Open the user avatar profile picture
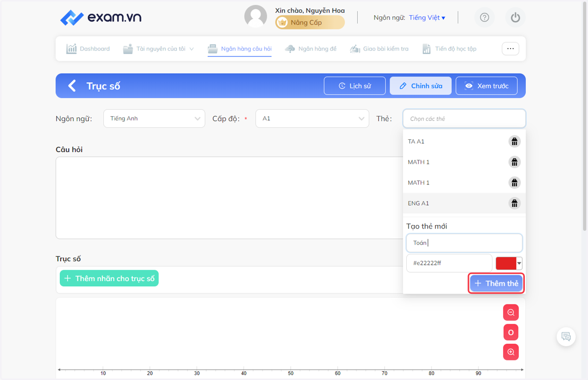 (x=256, y=17)
